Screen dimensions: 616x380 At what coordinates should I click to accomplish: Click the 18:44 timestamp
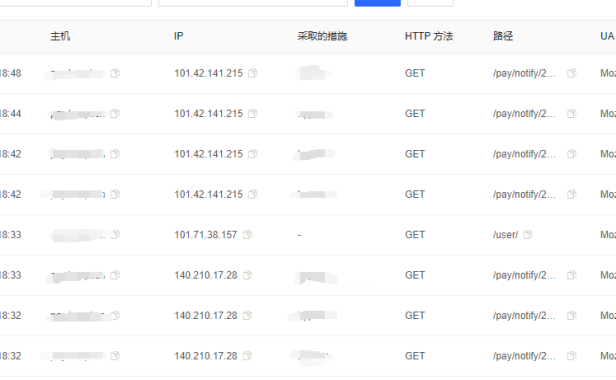click(11, 114)
